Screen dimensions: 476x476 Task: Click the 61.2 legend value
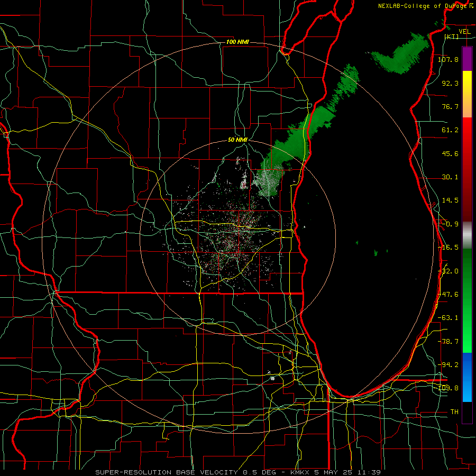tap(450, 130)
